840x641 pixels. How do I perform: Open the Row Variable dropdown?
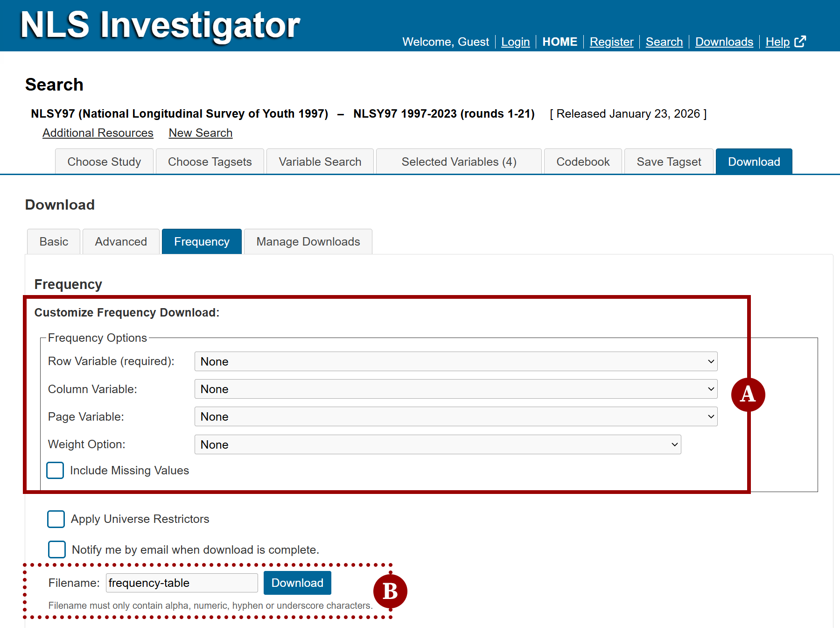pos(456,361)
